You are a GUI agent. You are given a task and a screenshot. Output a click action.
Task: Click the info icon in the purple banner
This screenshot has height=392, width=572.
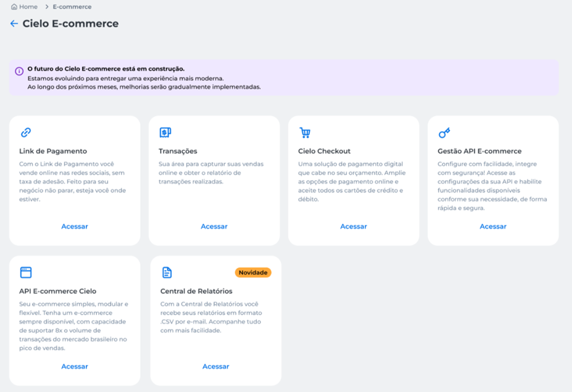19,71
